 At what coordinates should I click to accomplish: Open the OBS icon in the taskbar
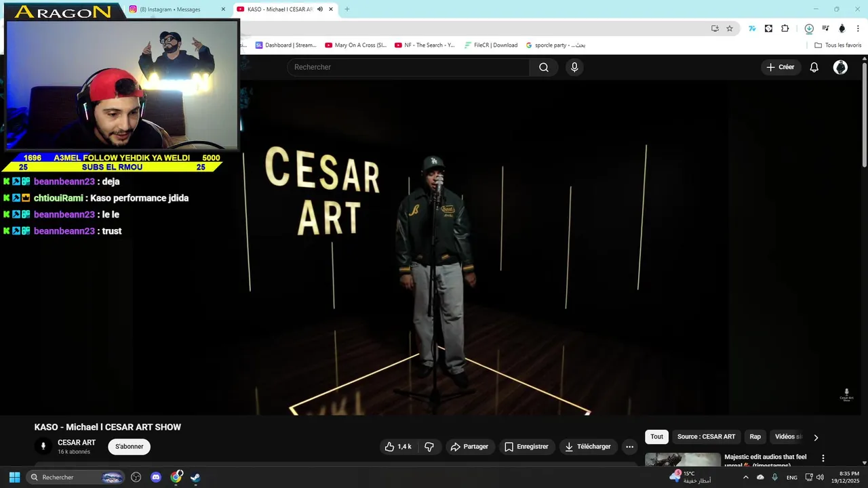click(x=136, y=477)
